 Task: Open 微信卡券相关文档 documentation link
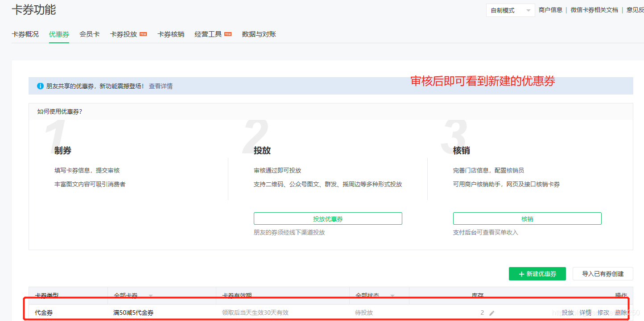[594, 10]
